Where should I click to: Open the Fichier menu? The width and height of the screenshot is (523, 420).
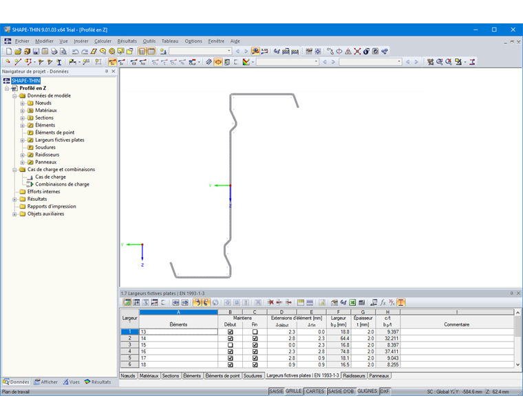(22, 41)
